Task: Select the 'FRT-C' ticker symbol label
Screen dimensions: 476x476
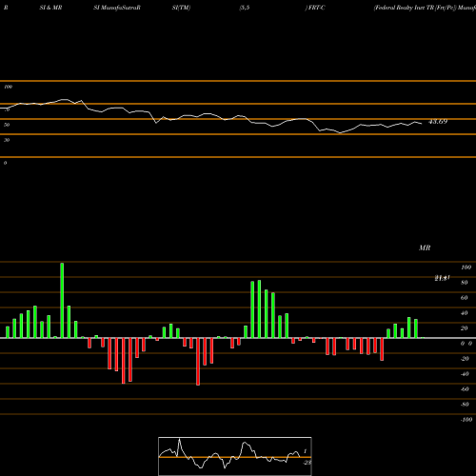Action: point(316,8)
